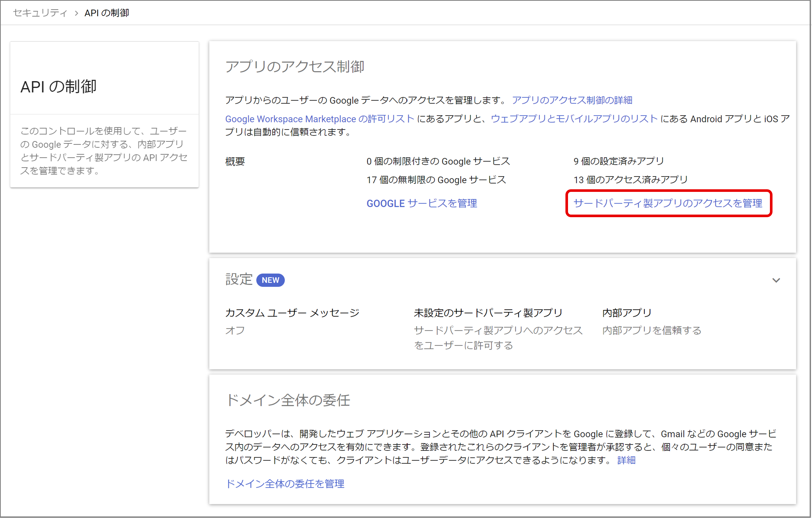Screen dimensions: 812x518
Task: Open ウェブアプリとモバイルアプリのリスト link
Action: (574, 119)
